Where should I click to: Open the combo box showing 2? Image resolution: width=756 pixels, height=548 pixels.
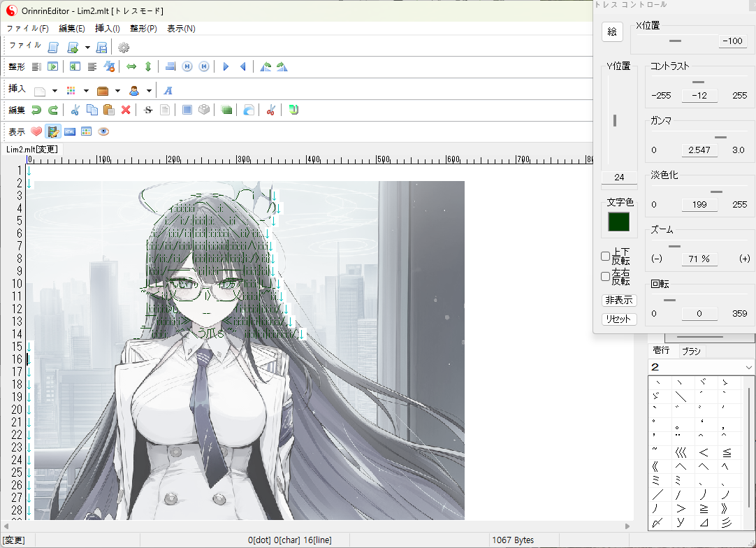pos(701,367)
